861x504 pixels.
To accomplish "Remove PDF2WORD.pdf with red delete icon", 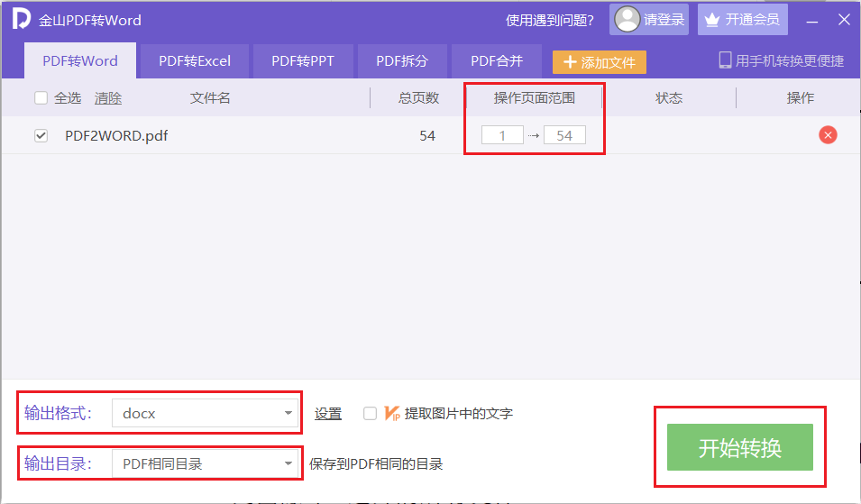I will (828, 135).
